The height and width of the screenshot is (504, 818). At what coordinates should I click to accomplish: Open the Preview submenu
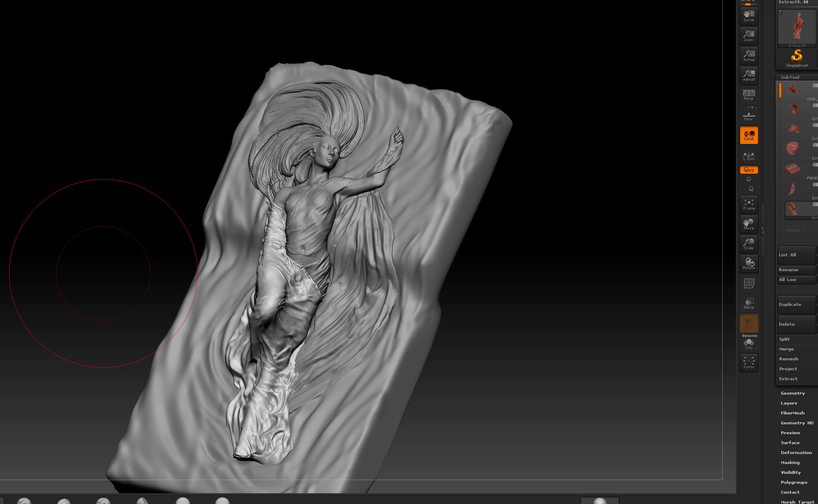[790, 433]
